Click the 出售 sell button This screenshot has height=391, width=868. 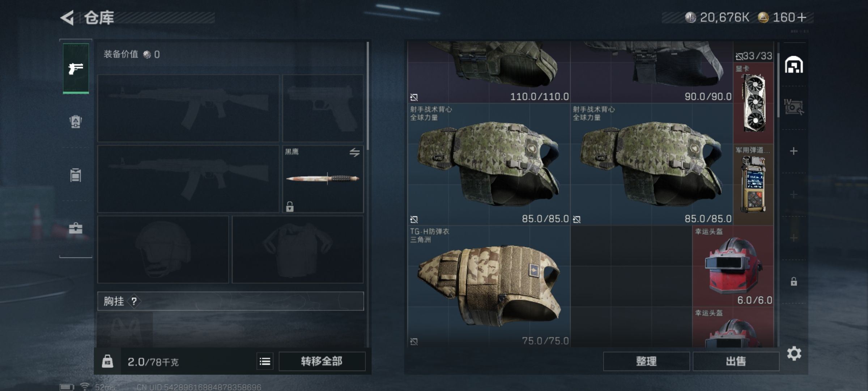(736, 361)
